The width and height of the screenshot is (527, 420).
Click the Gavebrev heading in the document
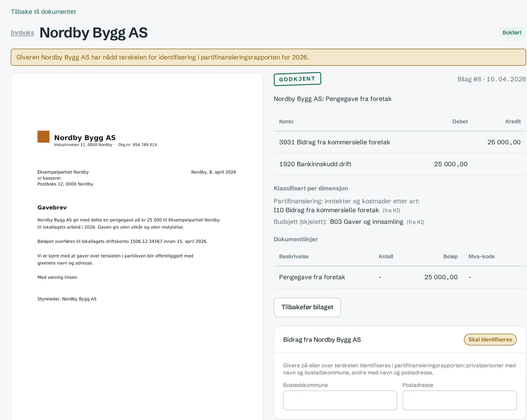(x=52, y=208)
